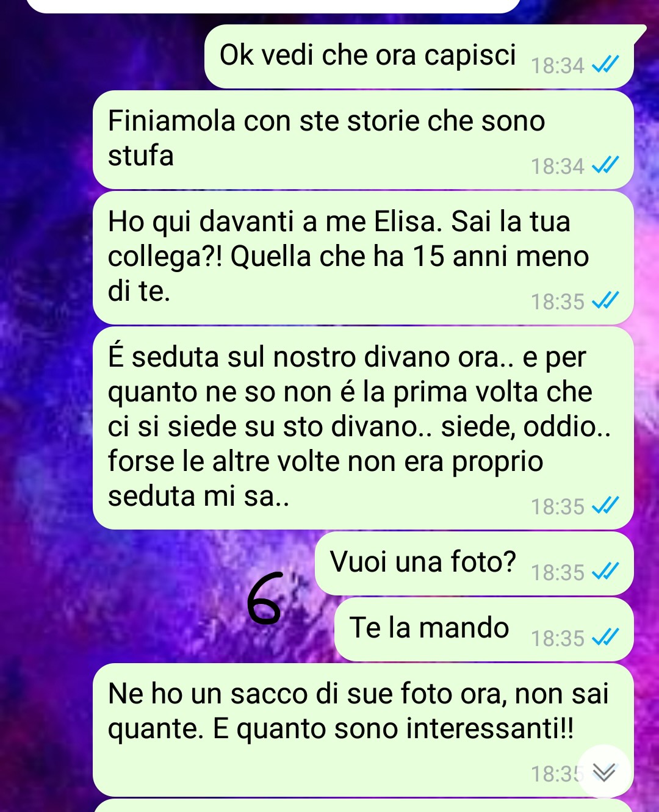Tap read checkmarks on "Ok vedi che ora capisci"
659x812 pixels.
(606, 64)
